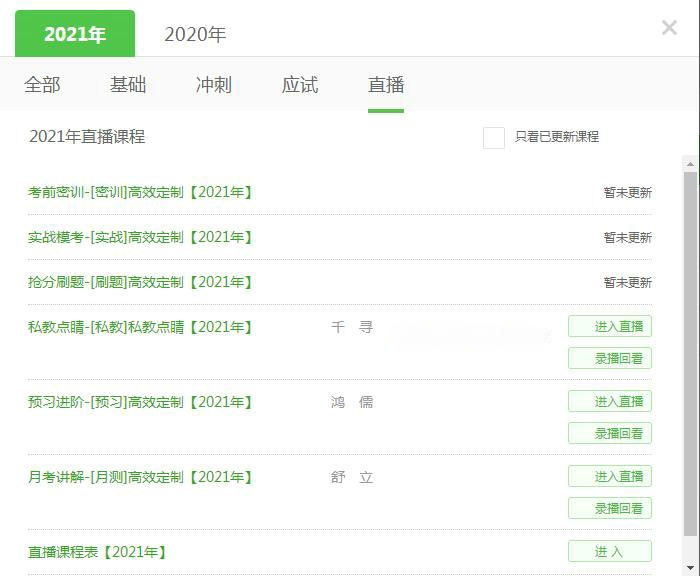Open the 全部 category tab
The width and height of the screenshot is (700, 576).
click(42, 85)
